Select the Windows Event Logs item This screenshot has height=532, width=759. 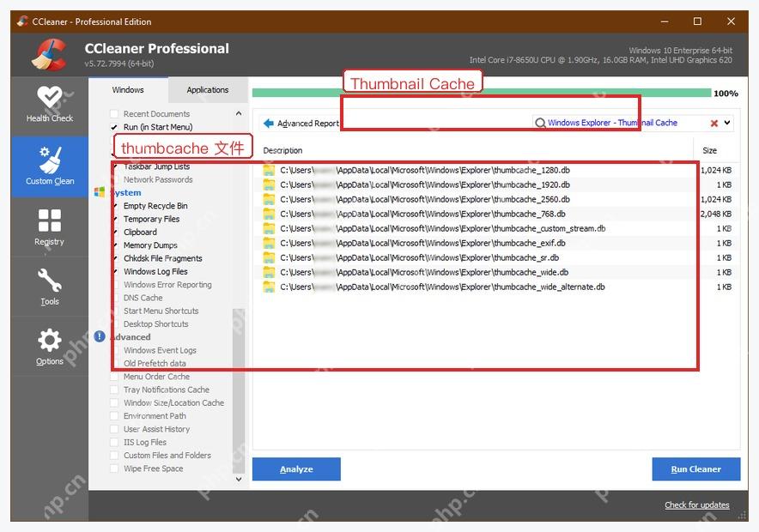160,350
